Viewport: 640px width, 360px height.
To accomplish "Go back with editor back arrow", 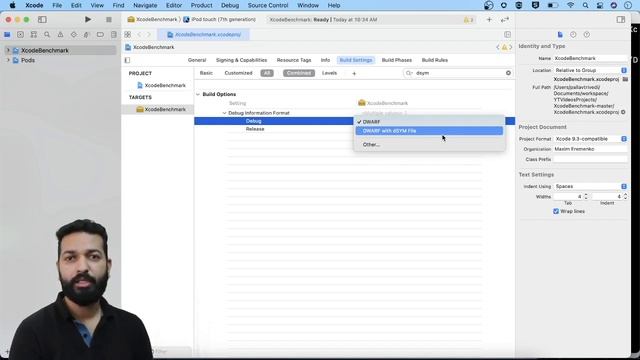I will (139, 35).
